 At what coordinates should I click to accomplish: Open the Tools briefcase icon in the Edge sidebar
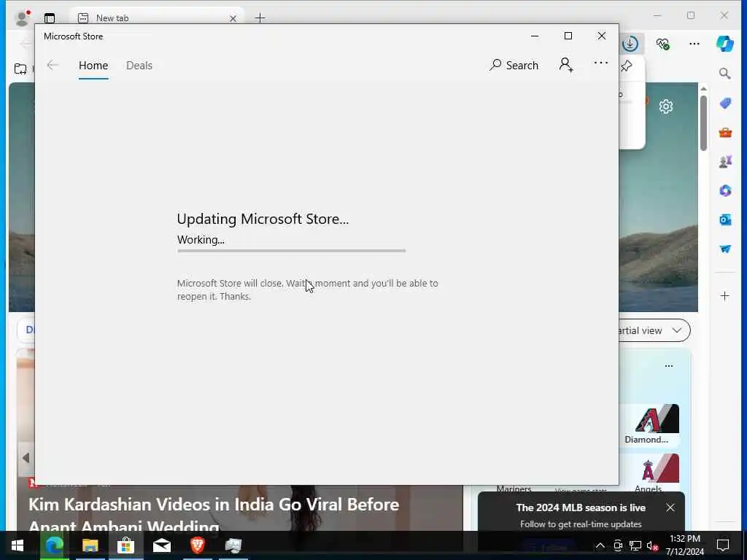725,133
